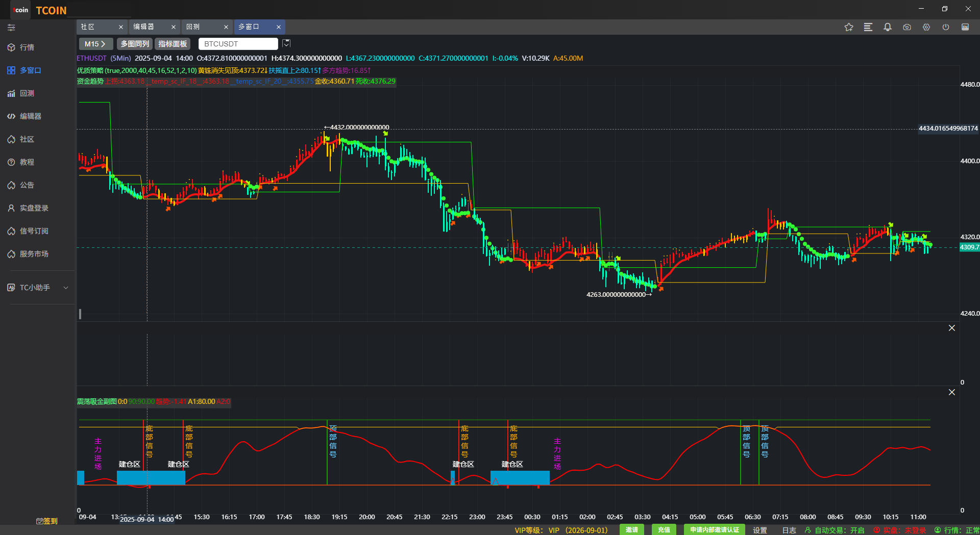This screenshot has height=535, width=980.
Task: Take a screenshot with camera icon
Action: [x=907, y=27]
